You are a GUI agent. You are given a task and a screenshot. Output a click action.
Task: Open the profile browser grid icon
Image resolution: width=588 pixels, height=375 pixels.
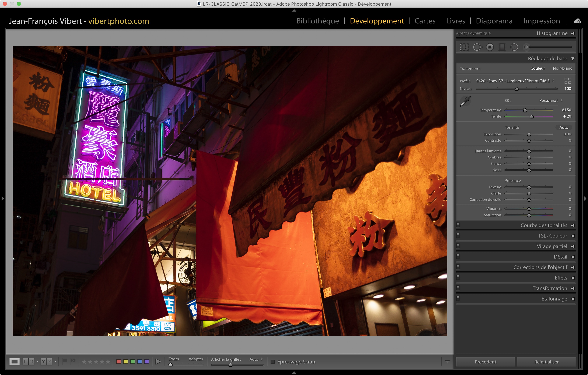pos(568,81)
